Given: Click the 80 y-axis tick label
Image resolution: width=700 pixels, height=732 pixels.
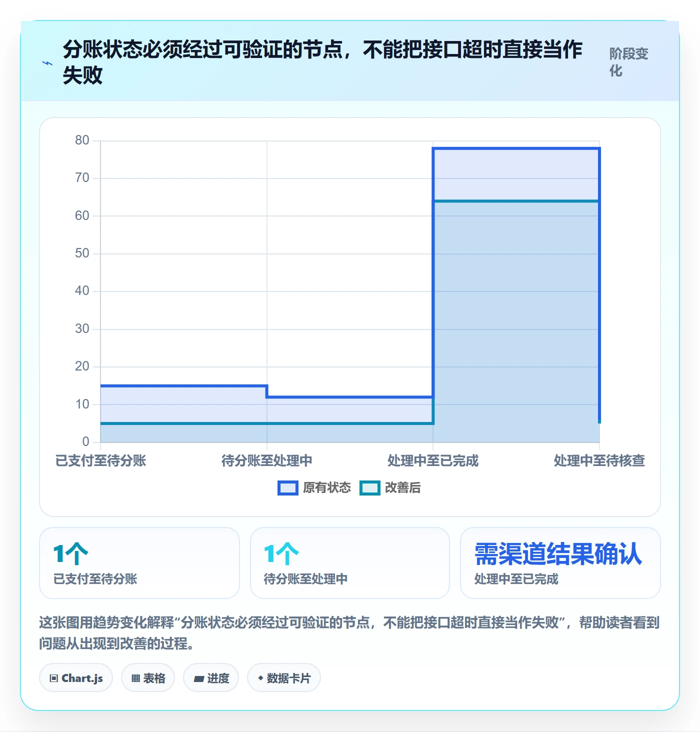Looking at the screenshot, I should [82, 140].
